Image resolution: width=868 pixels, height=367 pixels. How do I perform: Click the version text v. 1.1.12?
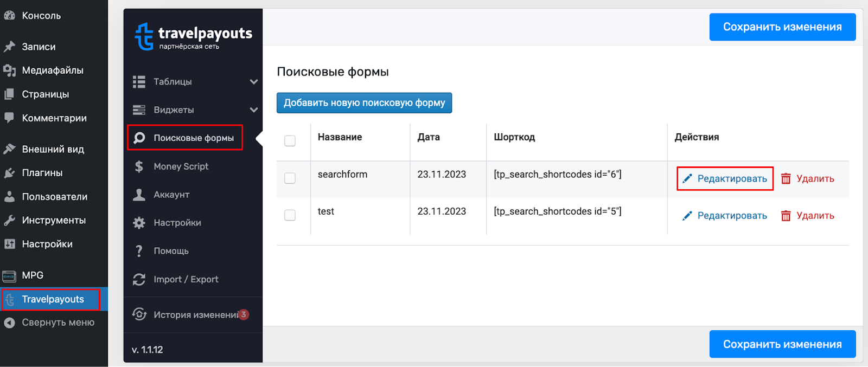click(148, 350)
